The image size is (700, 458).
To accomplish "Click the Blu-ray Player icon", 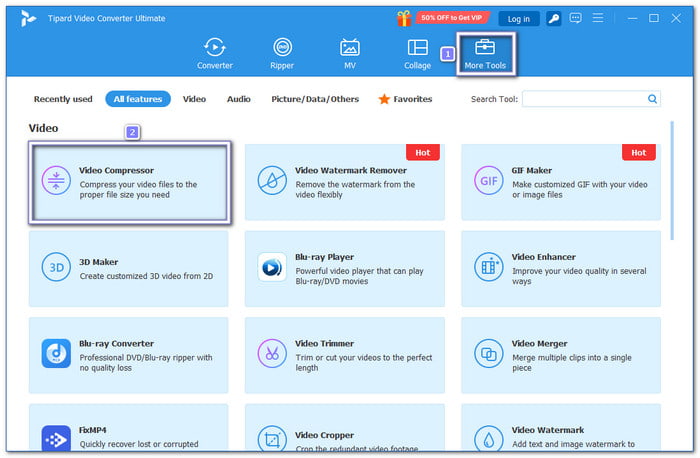I will (x=272, y=267).
